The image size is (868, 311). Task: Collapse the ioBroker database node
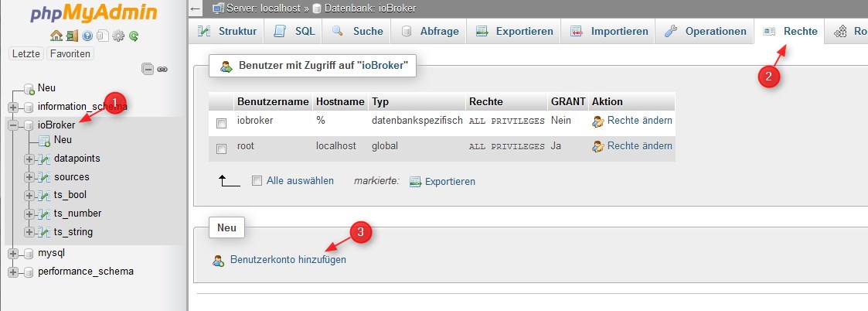coord(13,125)
